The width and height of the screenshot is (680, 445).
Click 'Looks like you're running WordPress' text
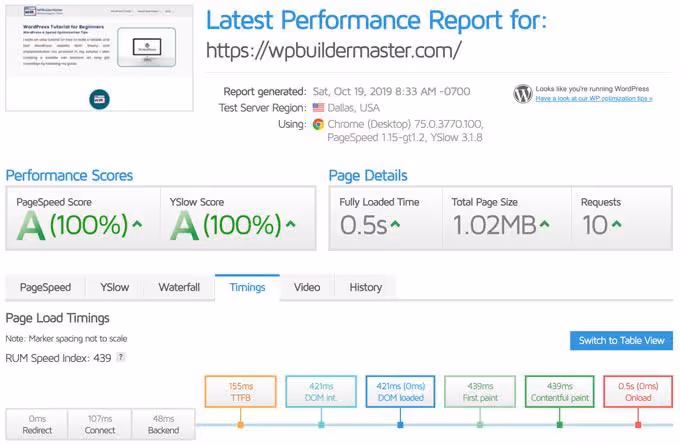pyautogui.click(x=592, y=88)
